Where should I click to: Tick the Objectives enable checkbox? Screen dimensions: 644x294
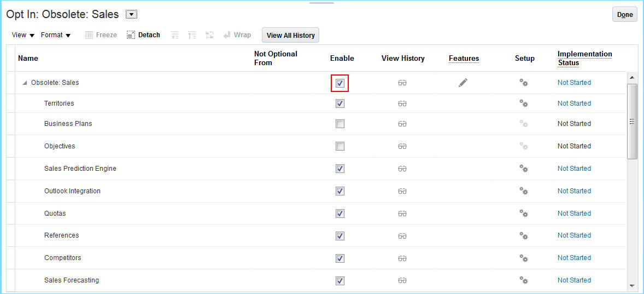pos(340,146)
